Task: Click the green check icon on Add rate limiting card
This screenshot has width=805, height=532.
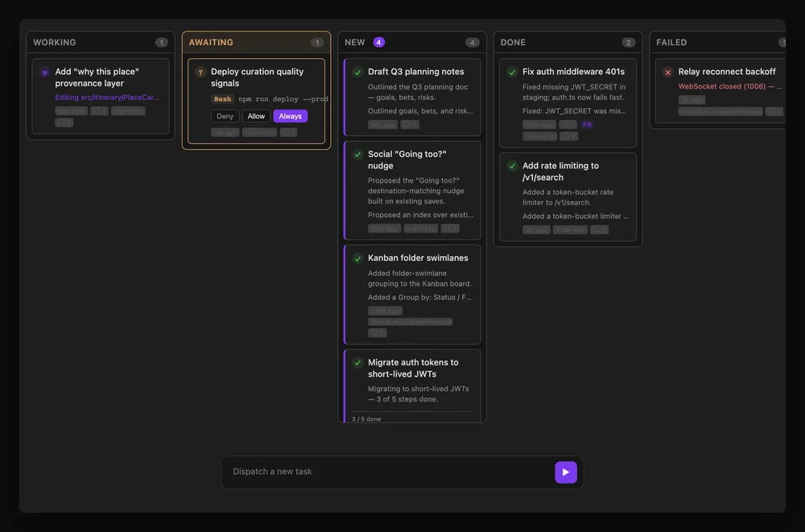Action: click(512, 166)
